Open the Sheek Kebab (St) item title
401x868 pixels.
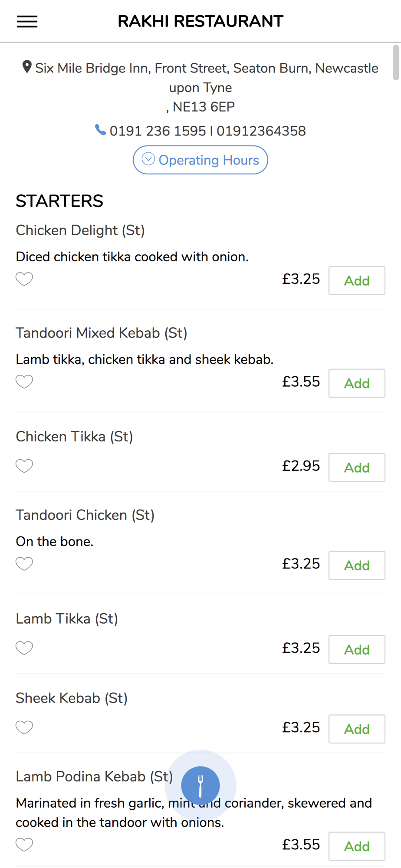(72, 698)
